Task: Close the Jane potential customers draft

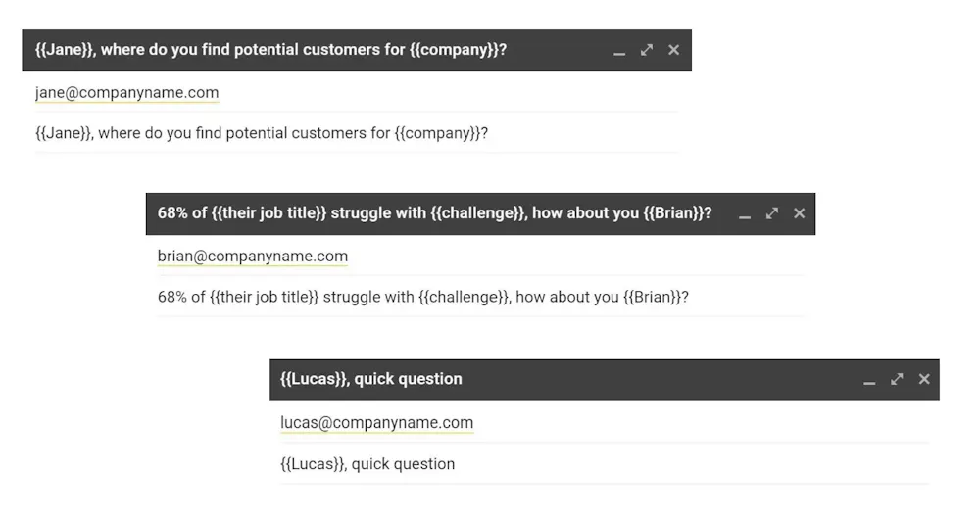Action: tap(673, 50)
